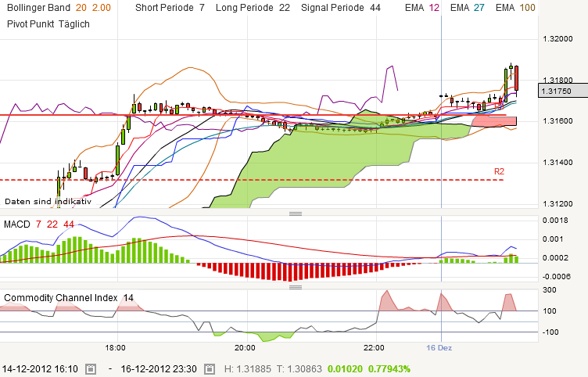
Task: Click the current price tag 1.31750
Action: [563, 92]
